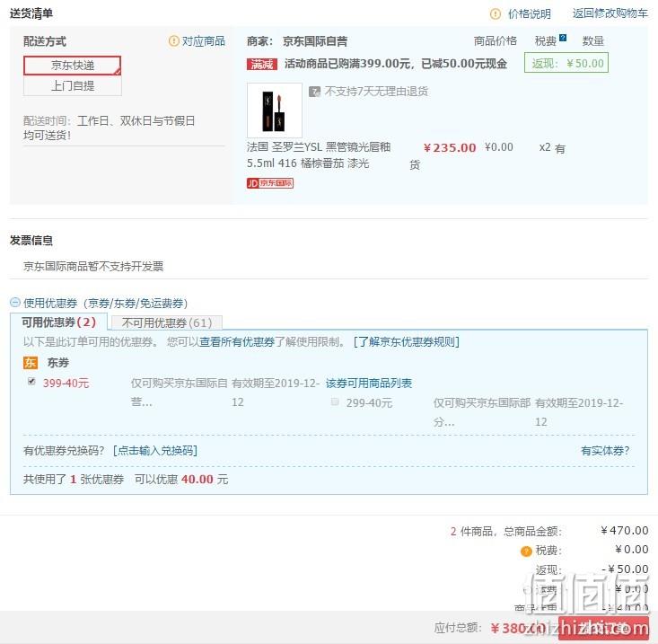Click the orange 东 coupon icon
658x644 pixels.
31,363
